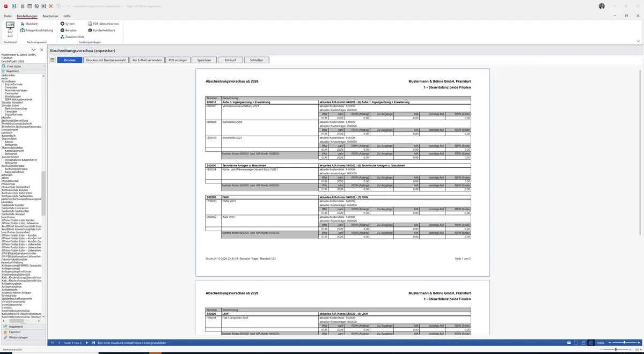Go to the next preview page
644x354 pixels.
click(86, 343)
